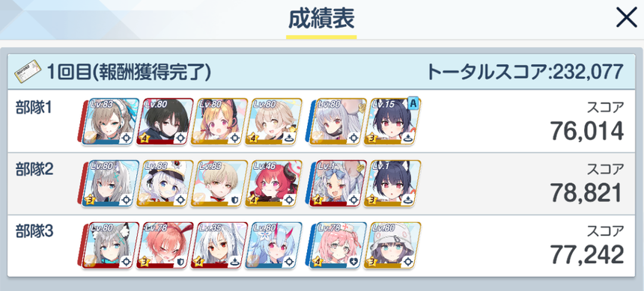Click the トータルスコア 232,077 text
This screenshot has width=644, height=291.
525,73
